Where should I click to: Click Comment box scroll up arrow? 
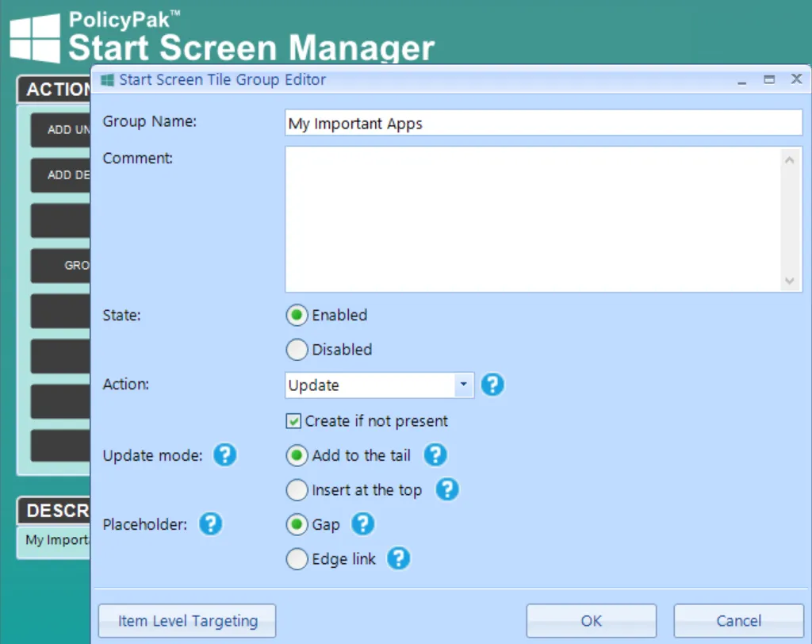[x=789, y=160]
